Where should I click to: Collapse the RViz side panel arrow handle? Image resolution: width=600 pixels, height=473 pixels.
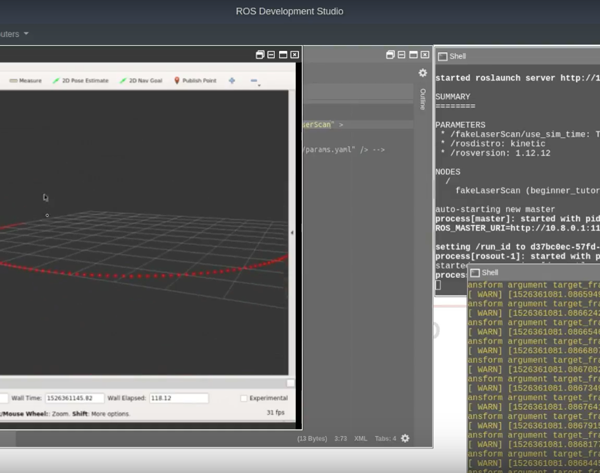tap(292, 232)
